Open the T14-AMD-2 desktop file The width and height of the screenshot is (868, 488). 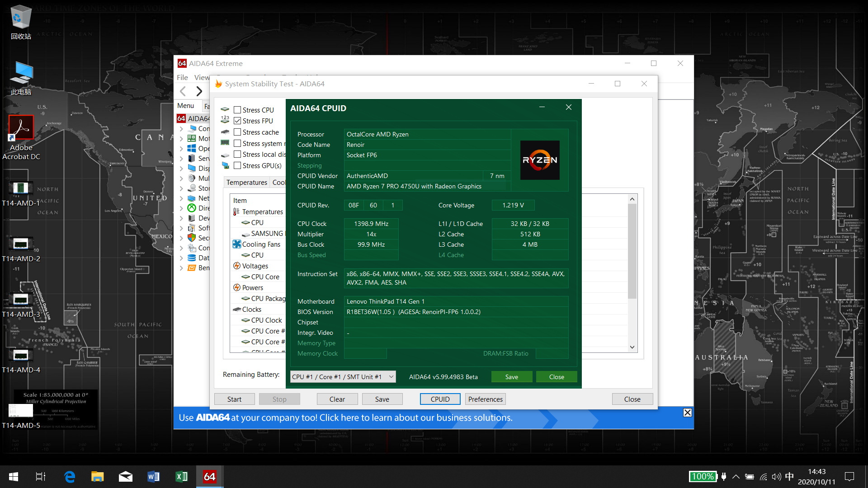(21, 249)
